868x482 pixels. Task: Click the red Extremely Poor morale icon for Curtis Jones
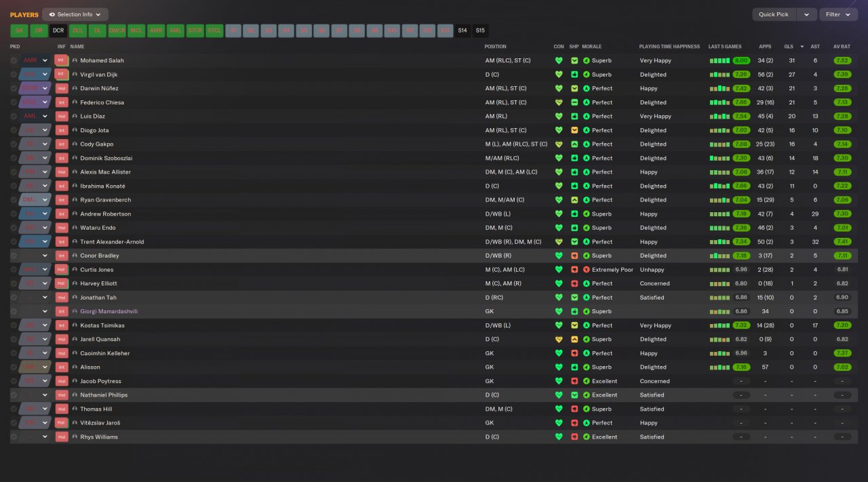click(587, 270)
